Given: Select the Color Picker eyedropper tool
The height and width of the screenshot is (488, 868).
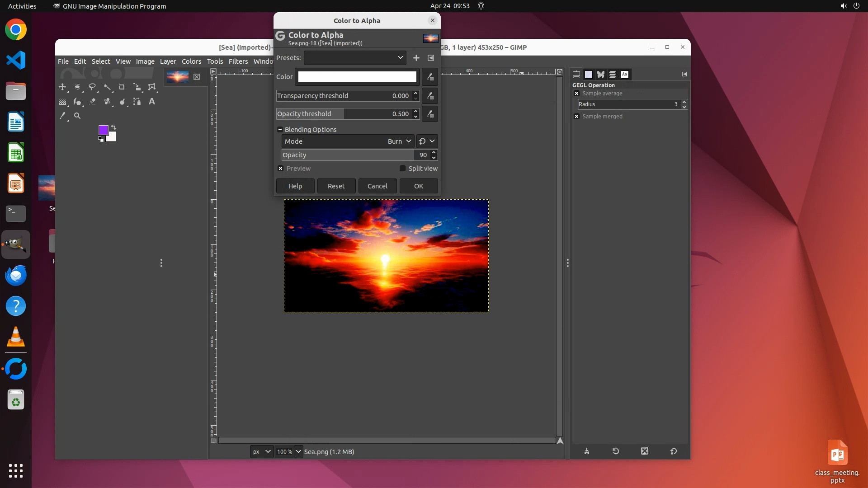Looking at the screenshot, I should [x=62, y=116].
